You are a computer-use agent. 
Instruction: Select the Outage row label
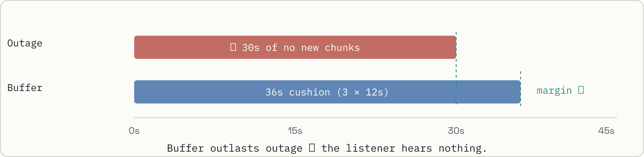25,43
